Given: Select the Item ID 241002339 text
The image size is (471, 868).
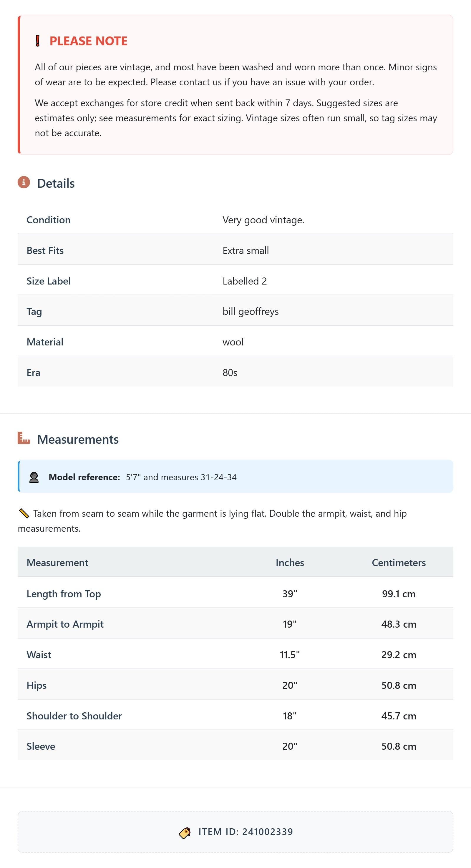Looking at the screenshot, I should 246,832.
